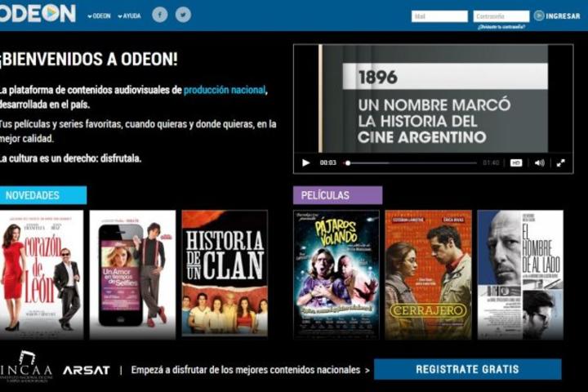This screenshot has width=588, height=392.
Task: Open the Facebook social icon
Action: click(160, 15)
